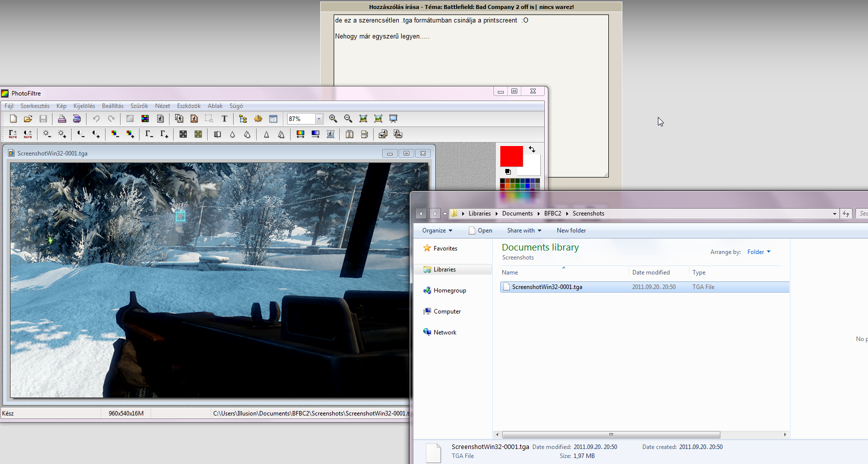Apply Auto contrast icon
This screenshot has height=464, width=868.
(x=28, y=134)
